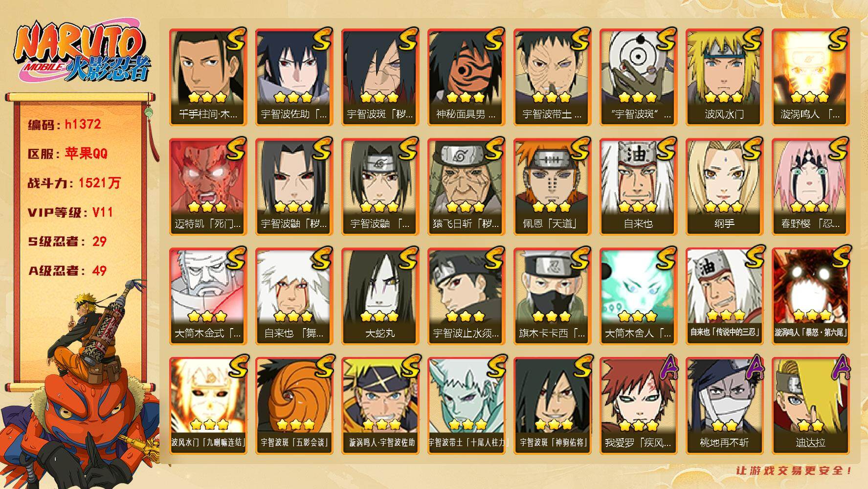Click the Naruto Mobile 火影忍者 logo
The image size is (868, 489).
[81, 52]
